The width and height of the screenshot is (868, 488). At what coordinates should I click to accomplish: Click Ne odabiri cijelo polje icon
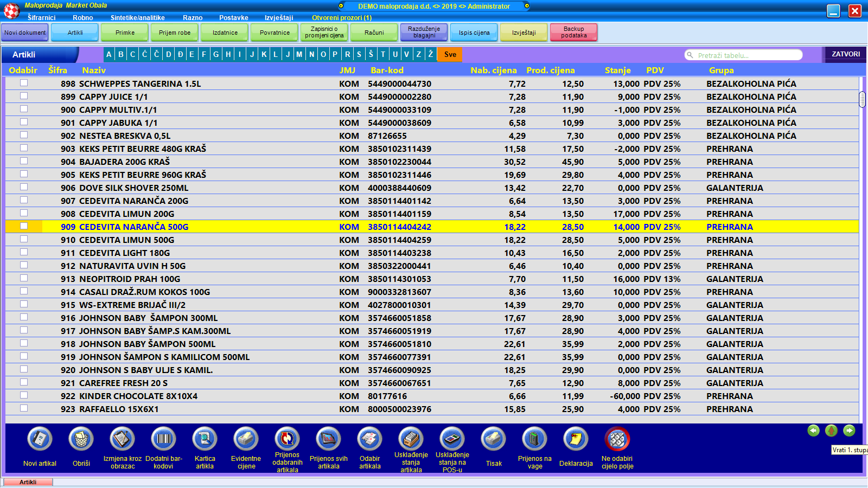click(617, 439)
